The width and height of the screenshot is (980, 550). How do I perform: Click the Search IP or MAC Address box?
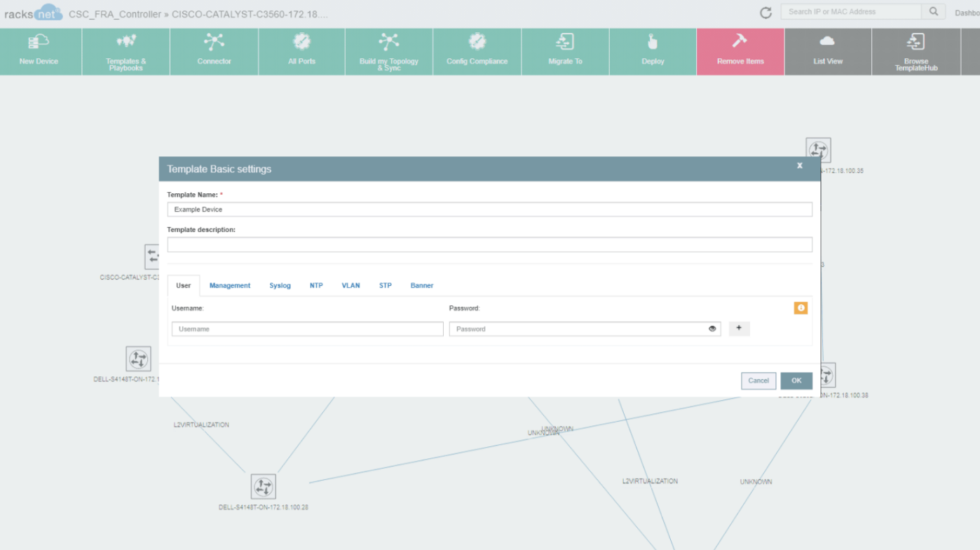(851, 12)
